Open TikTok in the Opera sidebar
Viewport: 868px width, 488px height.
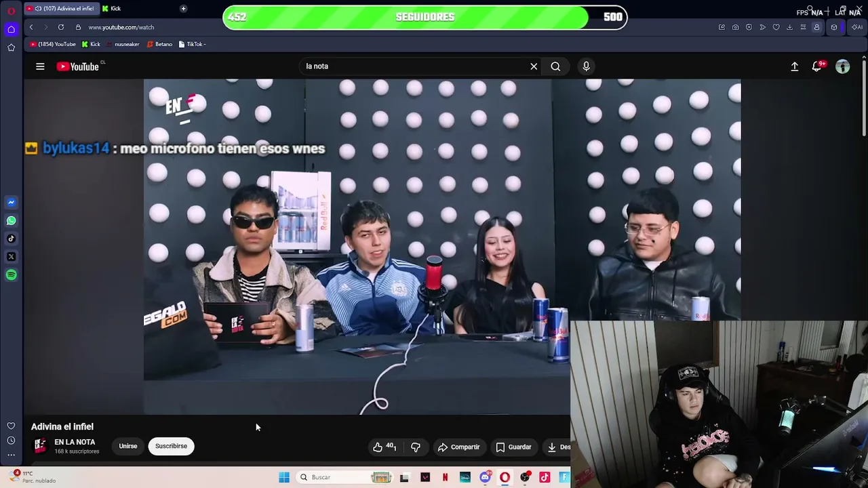pyautogui.click(x=11, y=239)
